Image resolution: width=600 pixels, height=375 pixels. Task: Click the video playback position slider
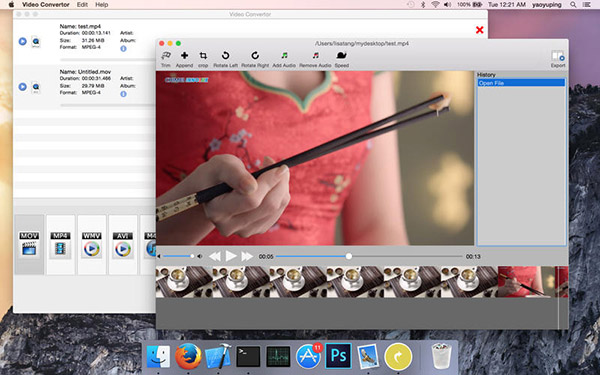pyautogui.click(x=369, y=256)
